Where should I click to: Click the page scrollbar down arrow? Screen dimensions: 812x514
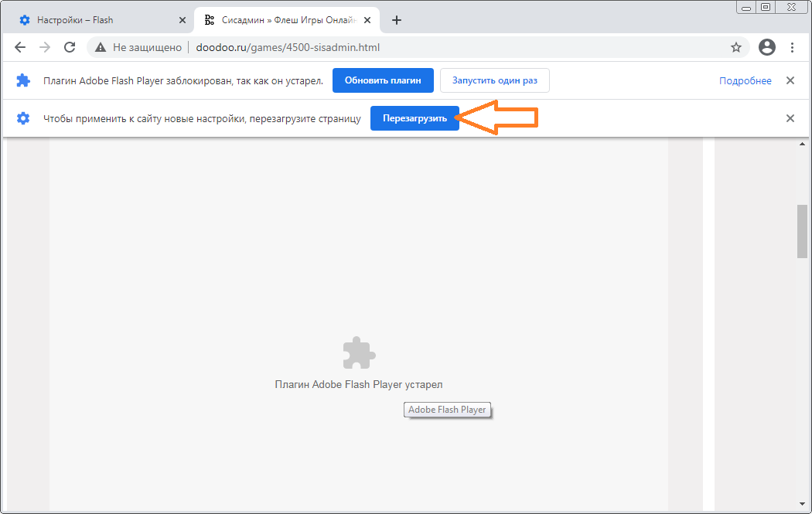[802, 504]
